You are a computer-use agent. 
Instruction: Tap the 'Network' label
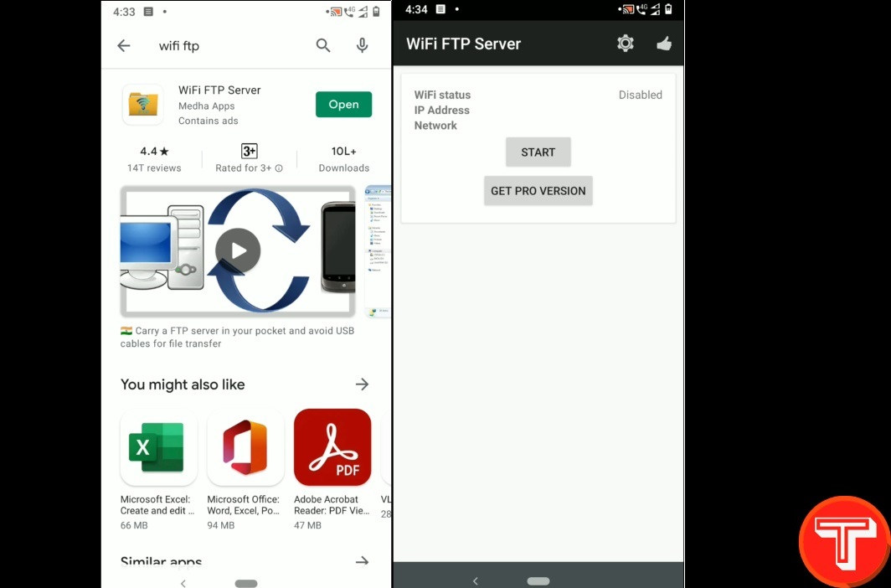(435, 126)
